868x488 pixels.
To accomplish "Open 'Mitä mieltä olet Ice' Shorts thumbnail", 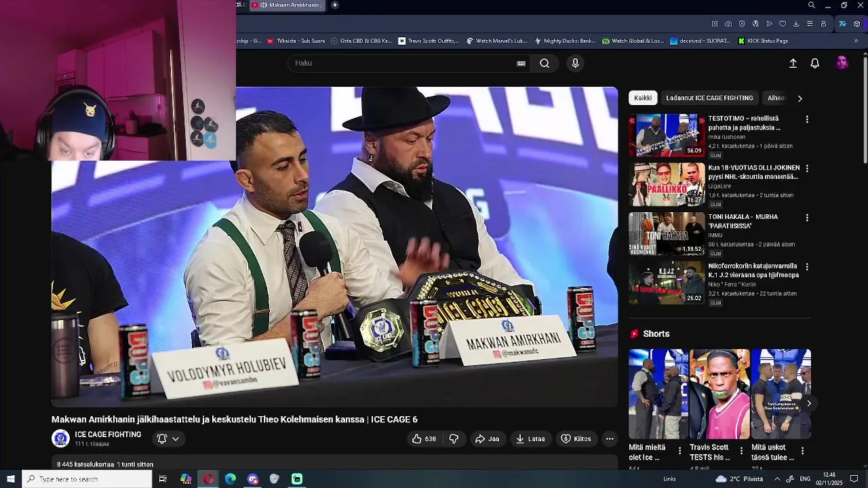I will pyautogui.click(x=658, y=394).
